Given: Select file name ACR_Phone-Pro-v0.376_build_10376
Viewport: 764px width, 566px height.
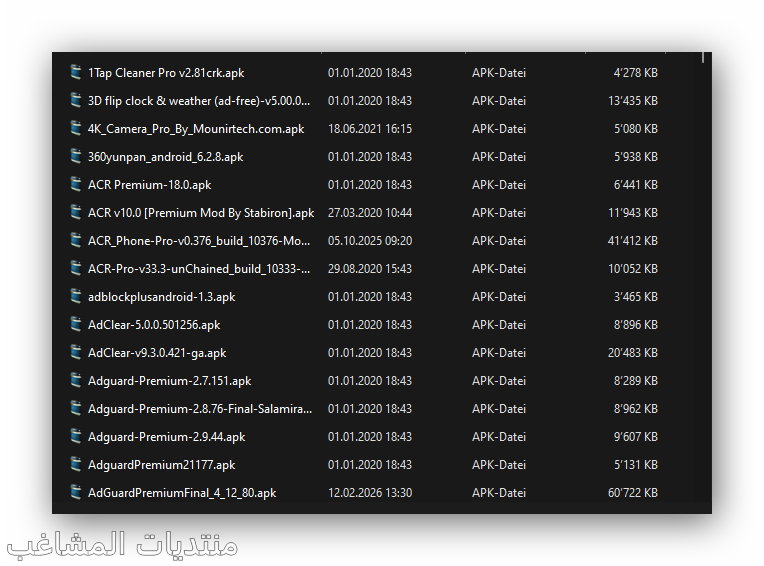Looking at the screenshot, I should (x=199, y=241).
